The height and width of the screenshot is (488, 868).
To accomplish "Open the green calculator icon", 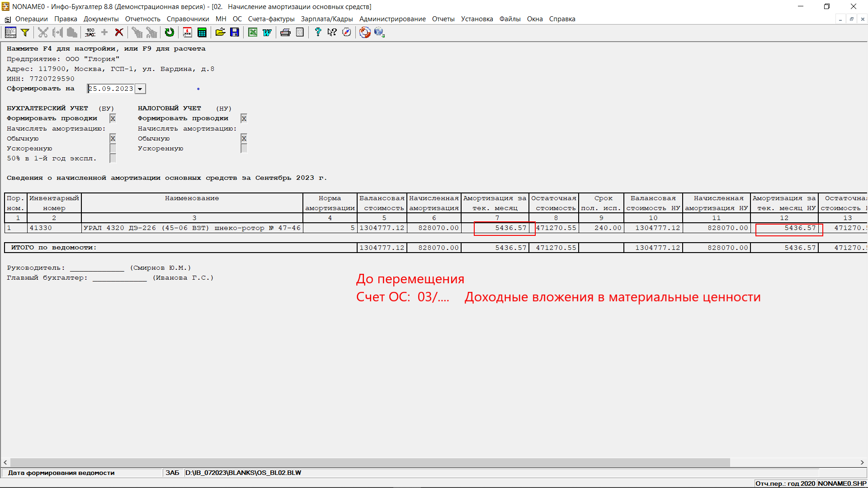I will [202, 32].
